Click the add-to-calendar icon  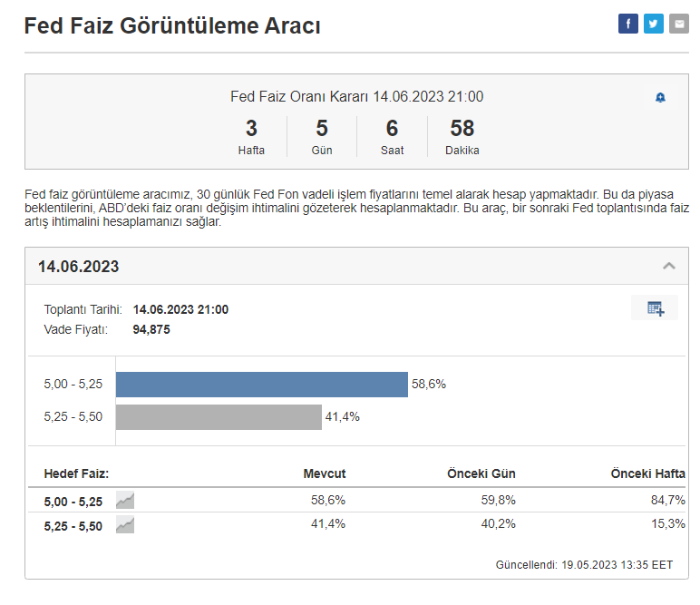click(655, 308)
